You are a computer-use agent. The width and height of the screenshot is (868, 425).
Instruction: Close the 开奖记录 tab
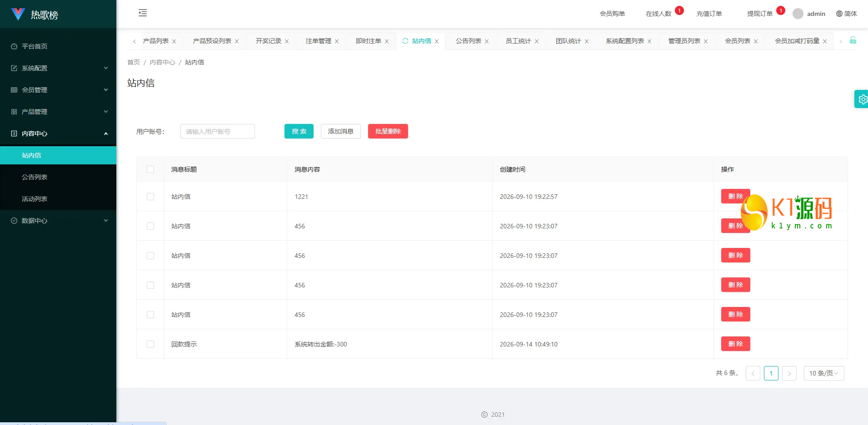287,41
